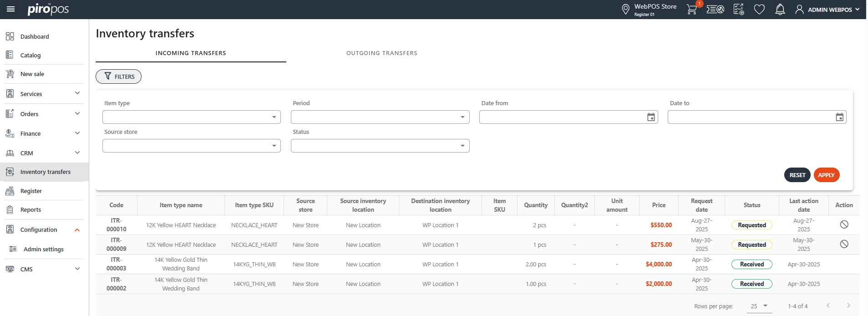Collapse the Configuration sidebar section

coord(77,230)
